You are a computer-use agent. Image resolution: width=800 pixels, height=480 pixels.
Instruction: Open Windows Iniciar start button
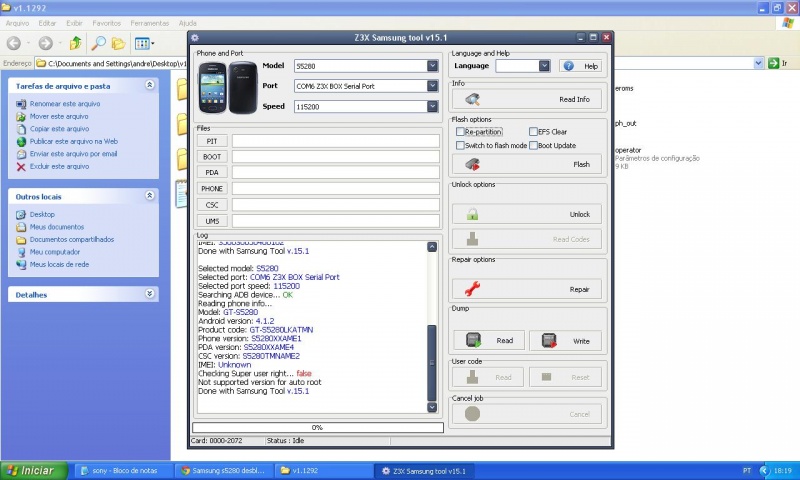point(34,470)
